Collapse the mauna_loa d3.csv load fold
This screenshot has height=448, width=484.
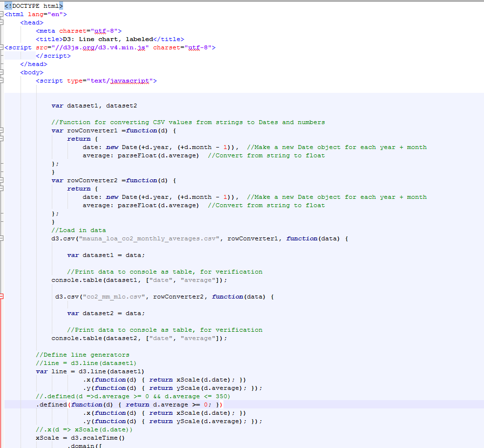pos(3,238)
